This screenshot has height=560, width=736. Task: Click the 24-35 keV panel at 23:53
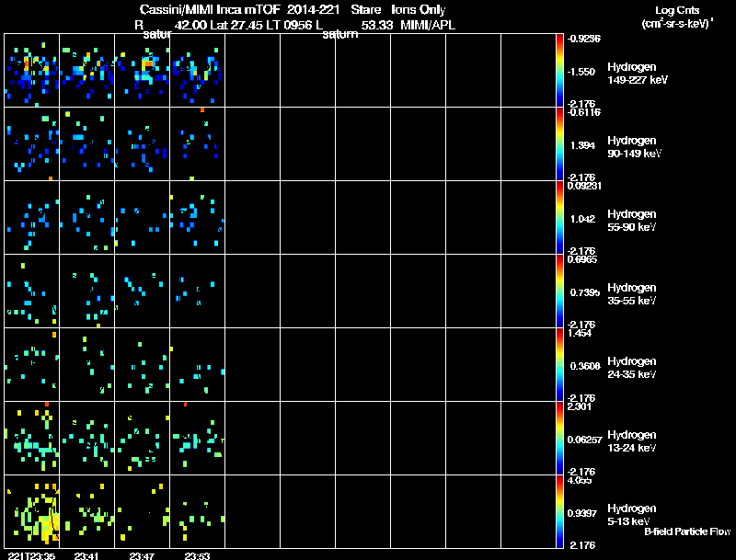(197, 365)
